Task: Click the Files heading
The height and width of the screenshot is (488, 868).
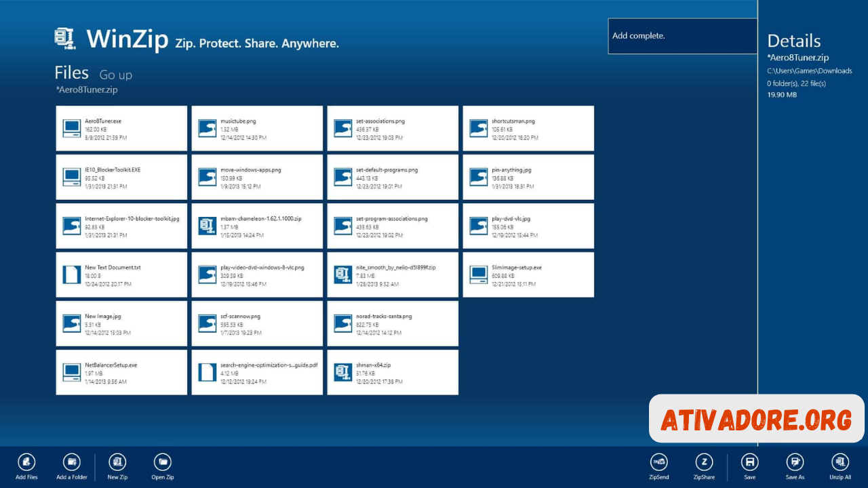Action: point(72,73)
